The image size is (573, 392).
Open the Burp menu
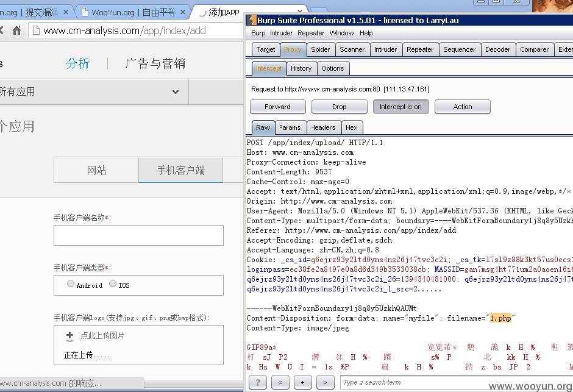(x=258, y=34)
